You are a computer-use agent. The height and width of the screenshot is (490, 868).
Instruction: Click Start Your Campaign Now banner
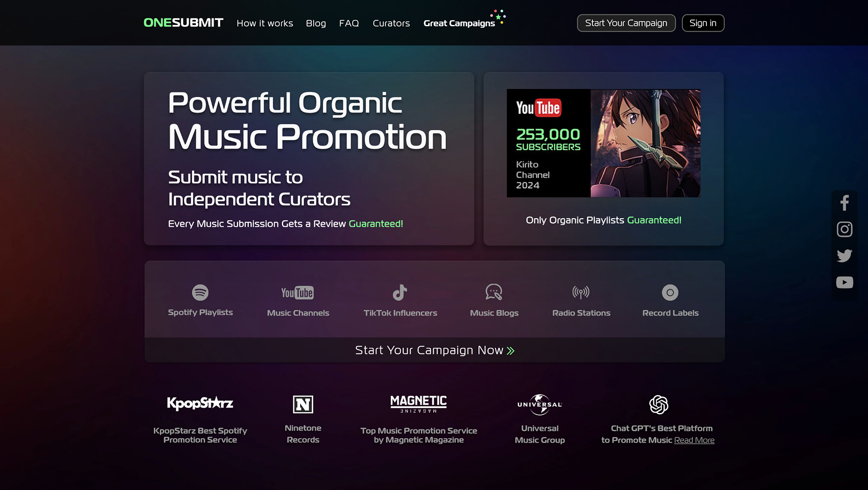coord(434,350)
